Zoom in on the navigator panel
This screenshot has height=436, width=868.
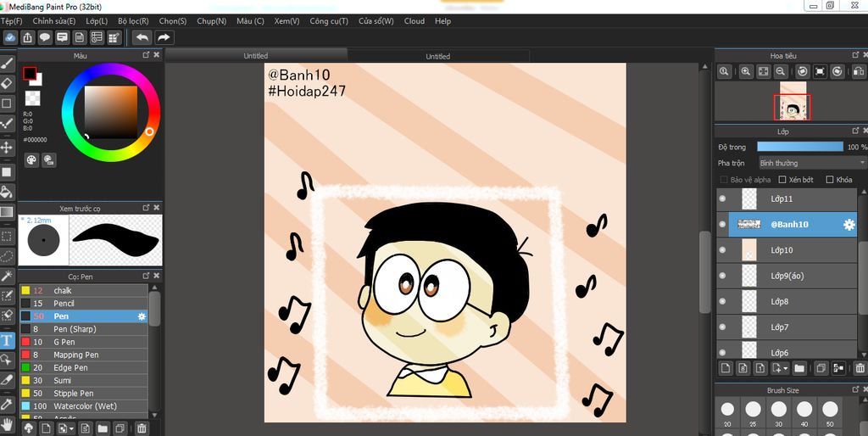point(746,71)
